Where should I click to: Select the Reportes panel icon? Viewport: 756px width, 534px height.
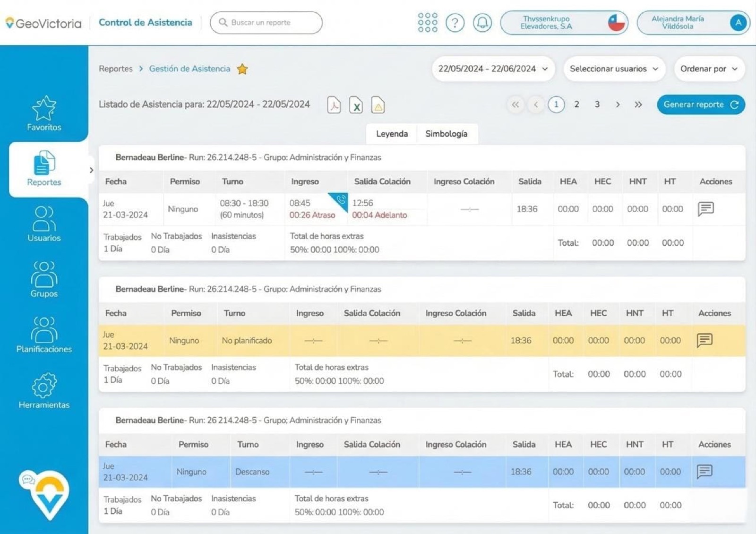tap(44, 168)
